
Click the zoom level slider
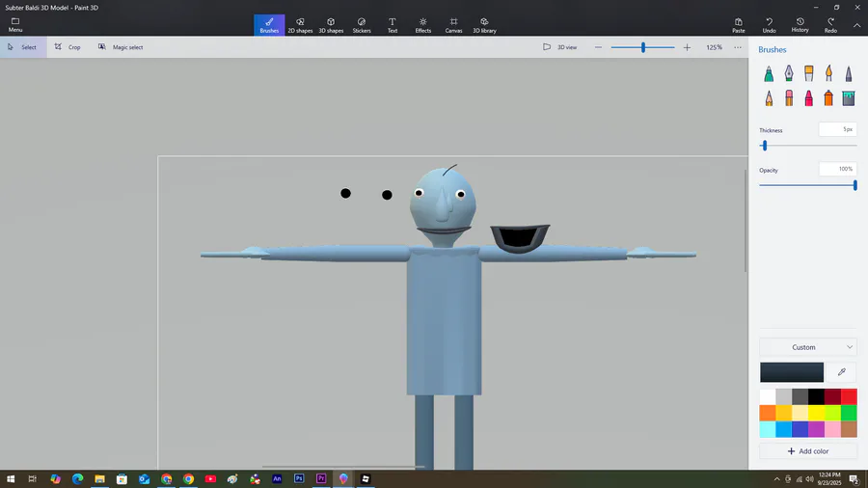click(x=642, y=47)
